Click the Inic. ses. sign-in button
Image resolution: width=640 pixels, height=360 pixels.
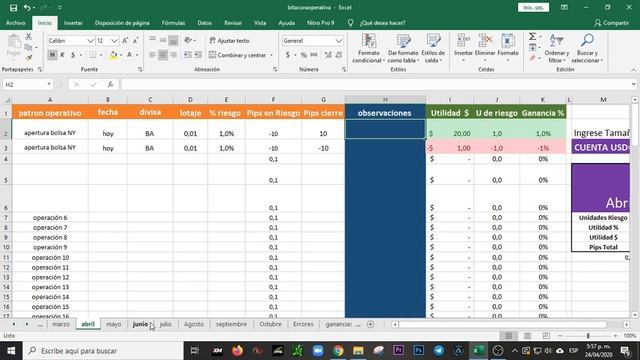[x=533, y=7]
